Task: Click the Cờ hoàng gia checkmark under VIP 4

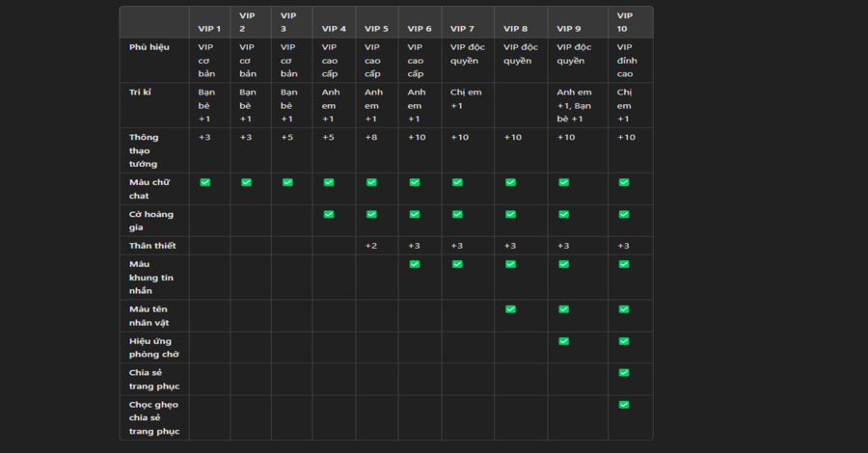Action: [x=329, y=214]
